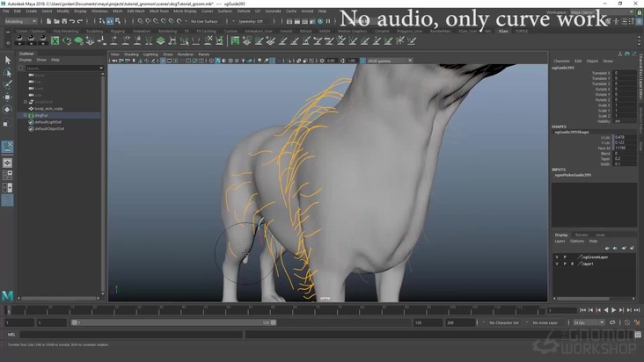Open the Mesh Tools menu

[x=159, y=11]
